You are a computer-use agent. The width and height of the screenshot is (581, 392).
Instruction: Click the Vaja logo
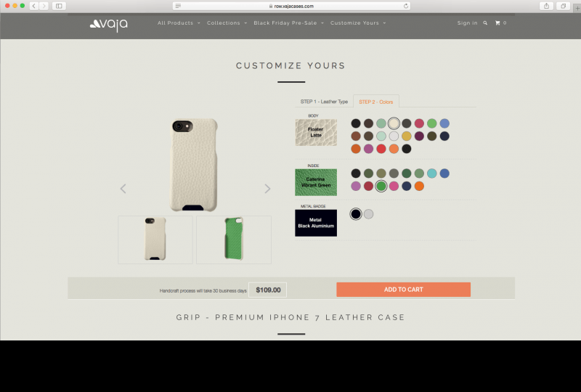(x=108, y=25)
